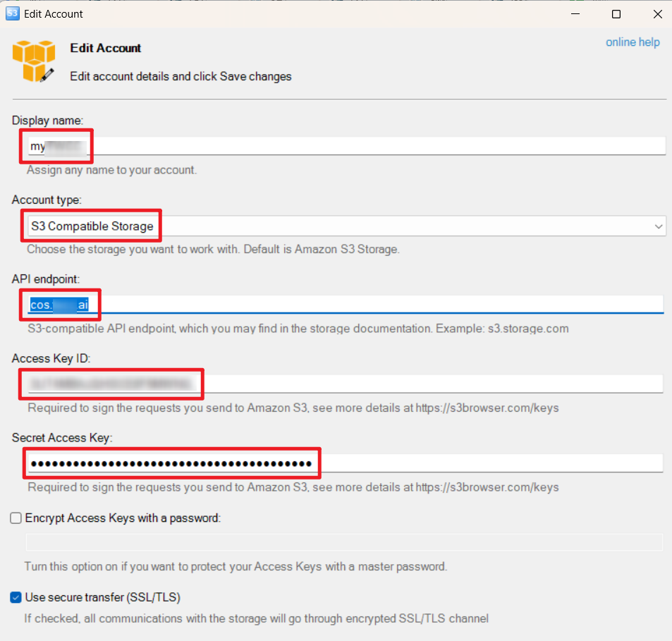This screenshot has height=641, width=672.
Task: Click the Display name label
Action: tap(47, 121)
